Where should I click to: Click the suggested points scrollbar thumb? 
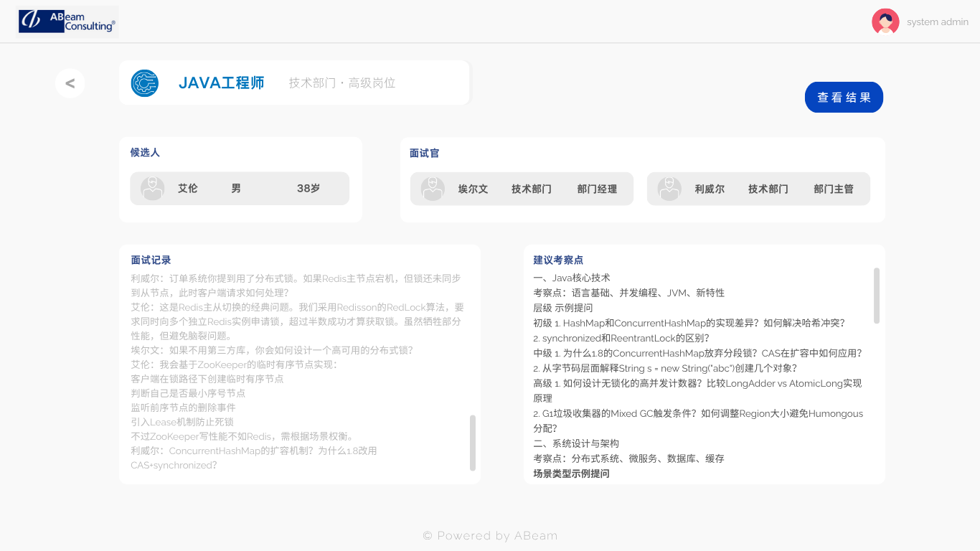tap(877, 296)
